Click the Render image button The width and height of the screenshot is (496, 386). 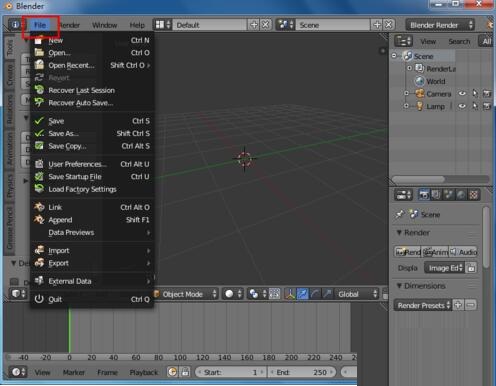pos(408,252)
